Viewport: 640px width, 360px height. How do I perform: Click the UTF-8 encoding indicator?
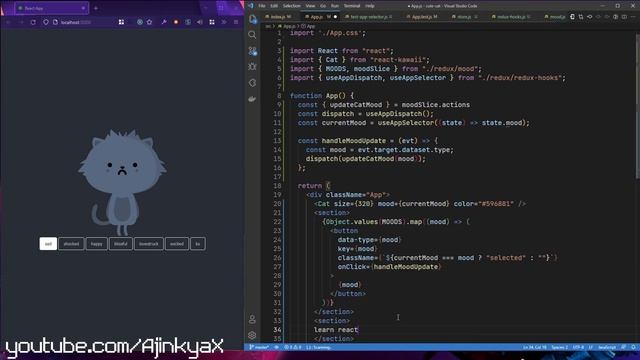pos(578,347)
